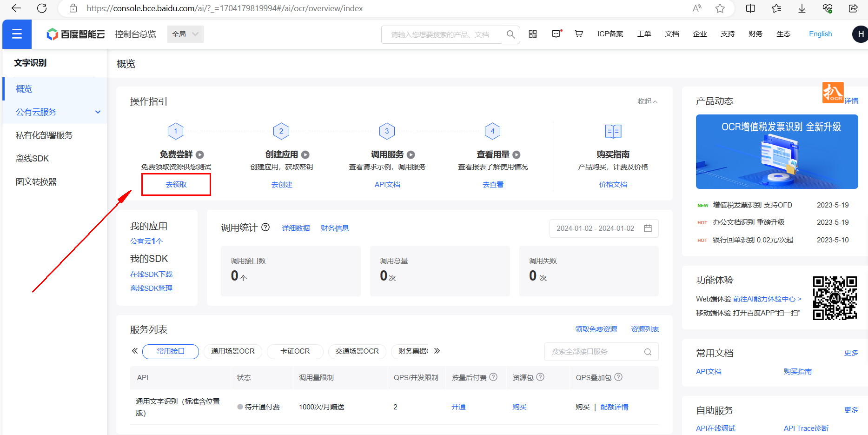Open the product grid icon in header
Image resolution: width=868 pixels, height=435 pixels.
(x=533, y=34)
